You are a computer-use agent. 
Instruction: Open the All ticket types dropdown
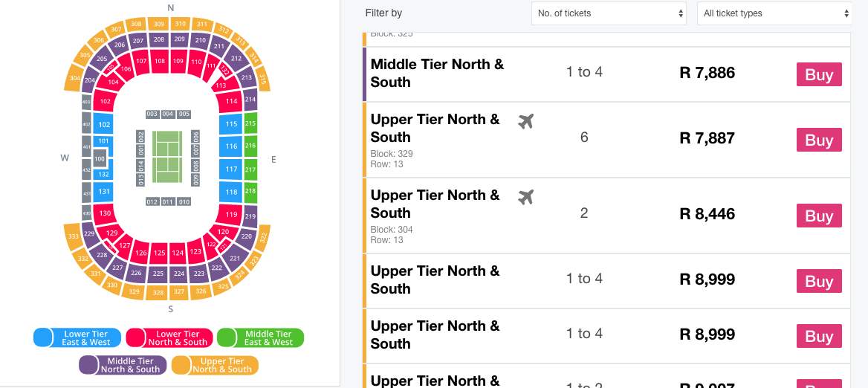(775, 13)
